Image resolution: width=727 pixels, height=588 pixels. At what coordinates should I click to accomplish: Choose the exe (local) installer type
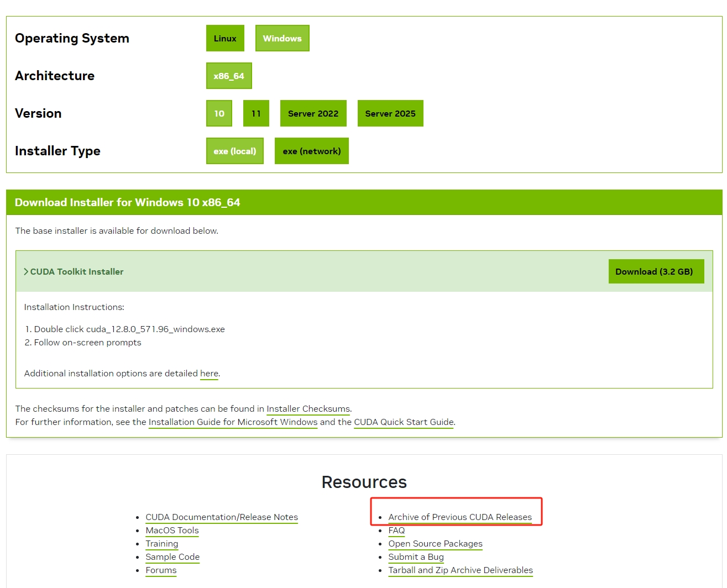coord(235,151)
